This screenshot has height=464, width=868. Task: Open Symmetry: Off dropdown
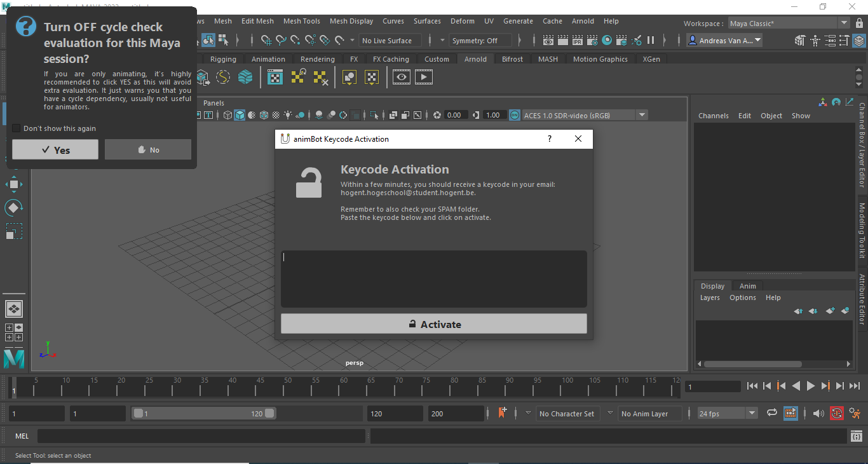click(x=480, y=40)
